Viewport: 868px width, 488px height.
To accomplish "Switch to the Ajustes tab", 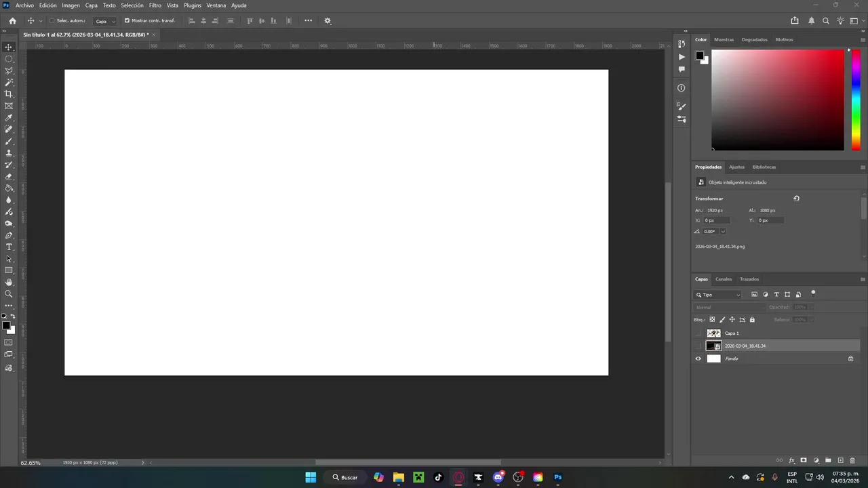I will tap(736, 167).
